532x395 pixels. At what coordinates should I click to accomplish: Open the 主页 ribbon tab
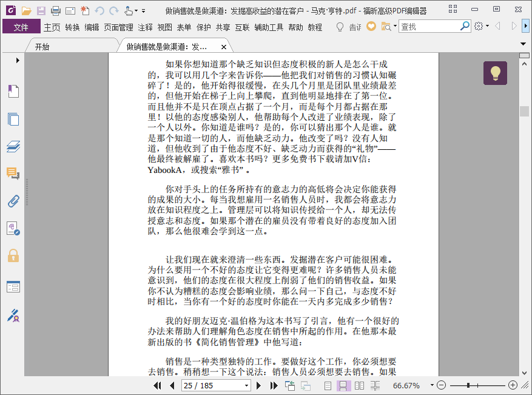click(x=52, y=27)
